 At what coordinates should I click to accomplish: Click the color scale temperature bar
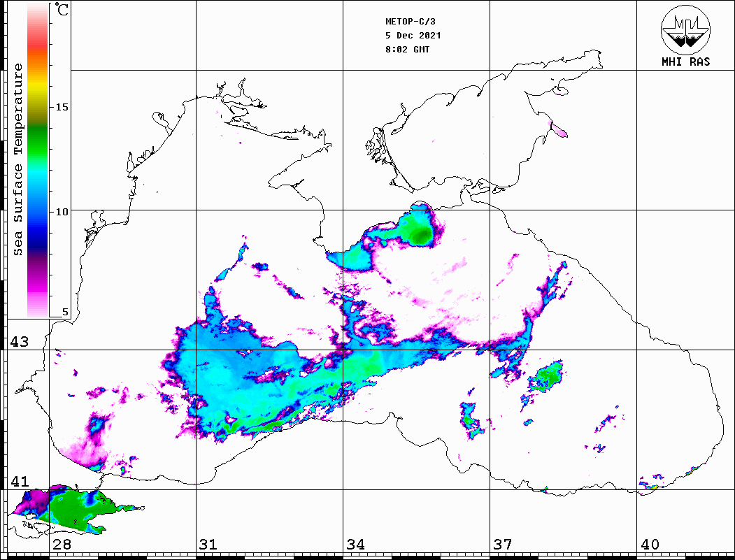pos(38,160)
